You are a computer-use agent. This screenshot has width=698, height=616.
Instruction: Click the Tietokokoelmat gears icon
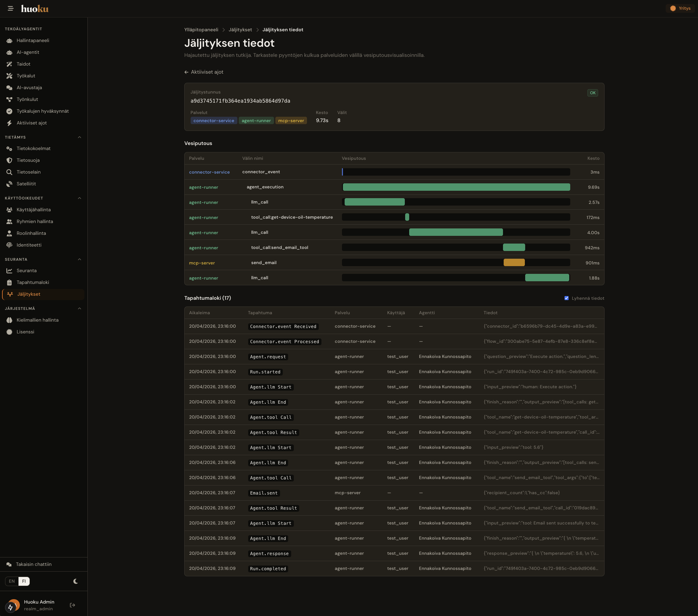tap(9, 149)
